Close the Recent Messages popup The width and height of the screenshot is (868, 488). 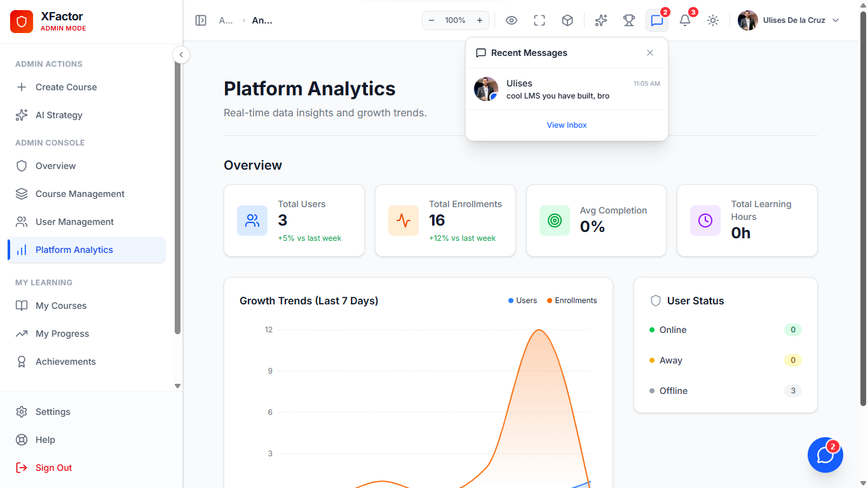pos(650,53)
